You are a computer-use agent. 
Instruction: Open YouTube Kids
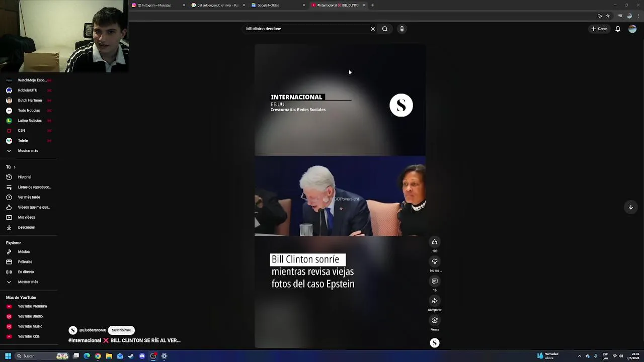(28, 336)
